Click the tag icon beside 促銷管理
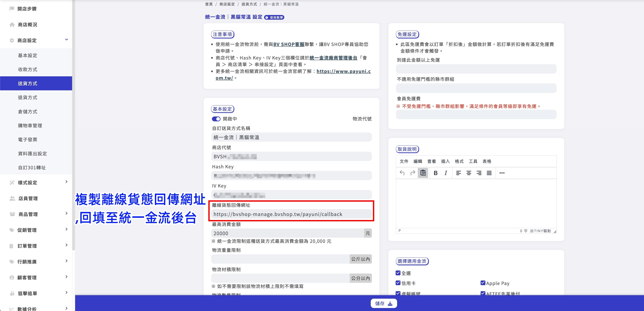The width and height of the screenshot is (644, 311). (12, 230)
